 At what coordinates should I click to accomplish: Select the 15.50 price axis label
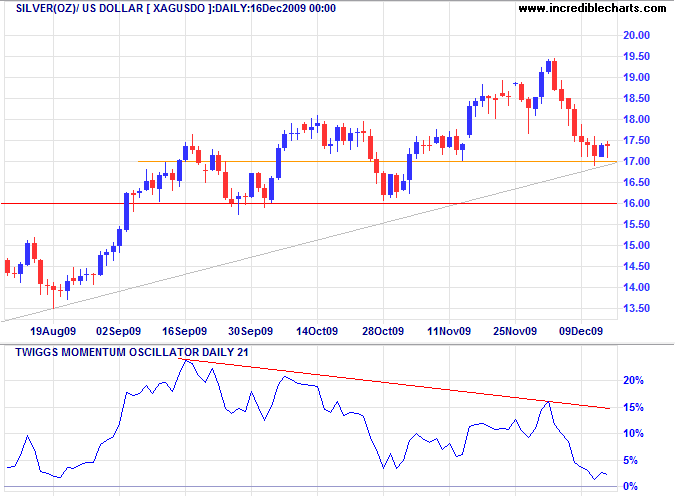click(636, 224)
